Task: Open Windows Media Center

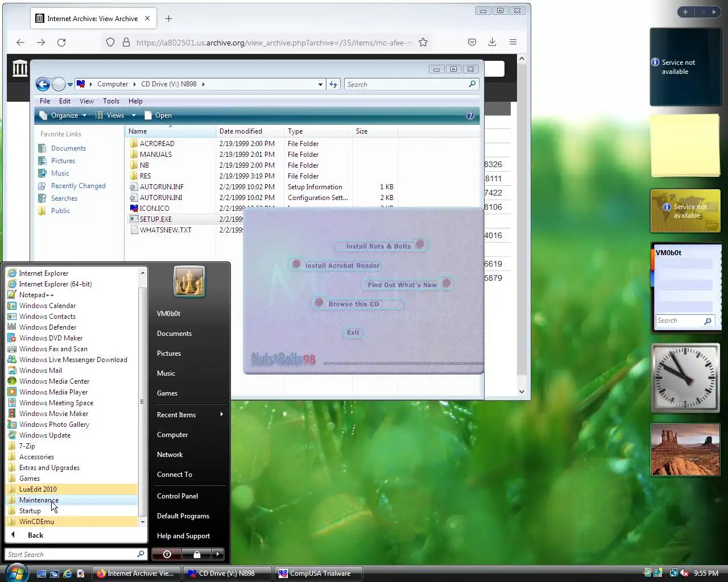Action: (54, 381)
